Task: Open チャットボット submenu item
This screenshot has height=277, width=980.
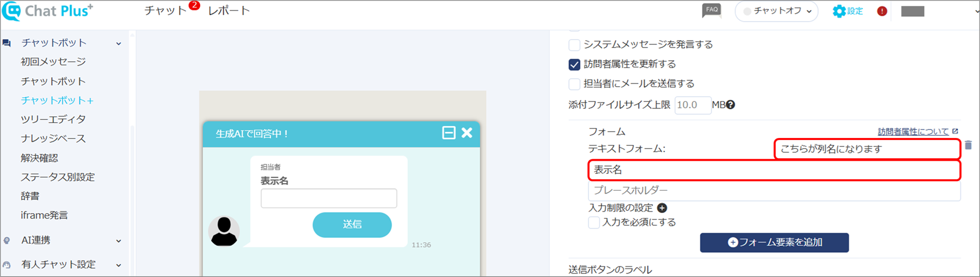Action: tap(53, 81)
